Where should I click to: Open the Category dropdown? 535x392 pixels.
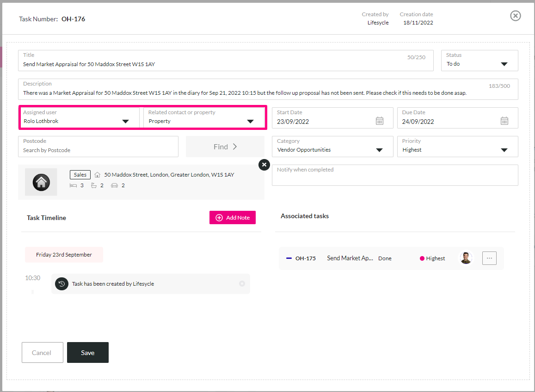pyautogui.click(x=332, y=147)
